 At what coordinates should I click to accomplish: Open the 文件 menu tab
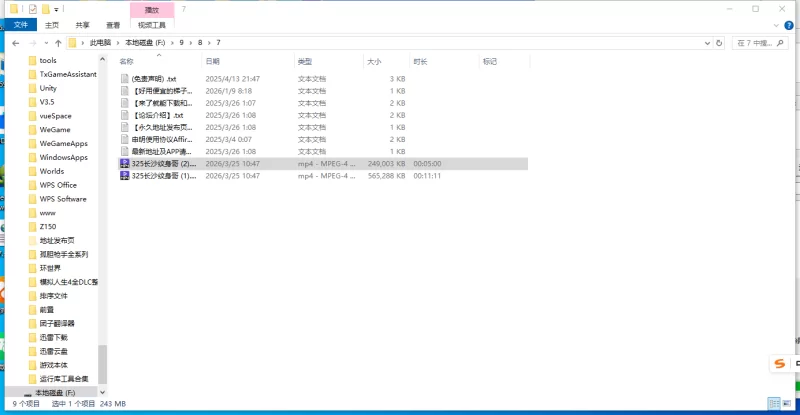[x=21, y=25]
